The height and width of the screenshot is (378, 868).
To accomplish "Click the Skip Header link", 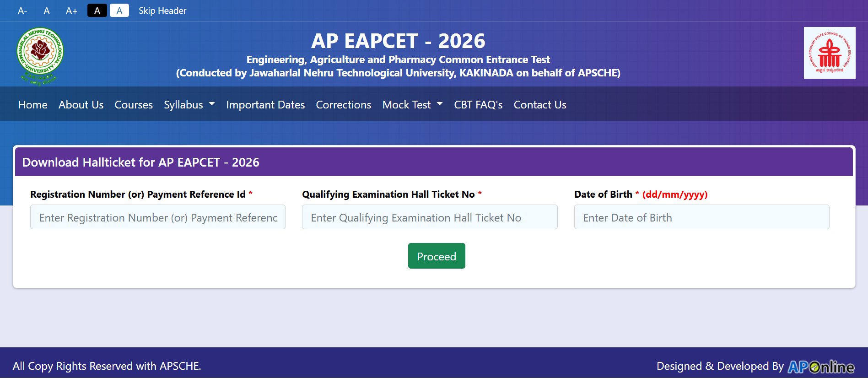I will [162, 11].
